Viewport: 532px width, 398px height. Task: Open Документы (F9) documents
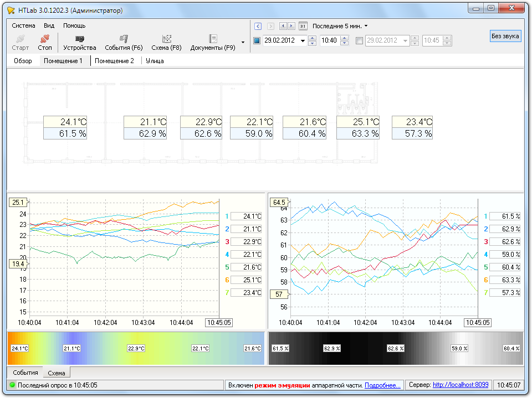pyautogui.click(x=213, y=43)
